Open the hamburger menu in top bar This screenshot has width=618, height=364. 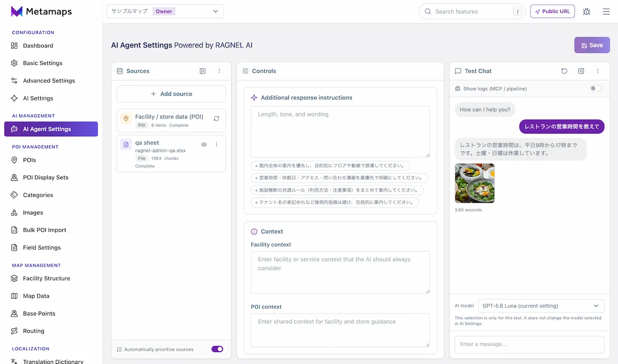click(x=606, y=11)
